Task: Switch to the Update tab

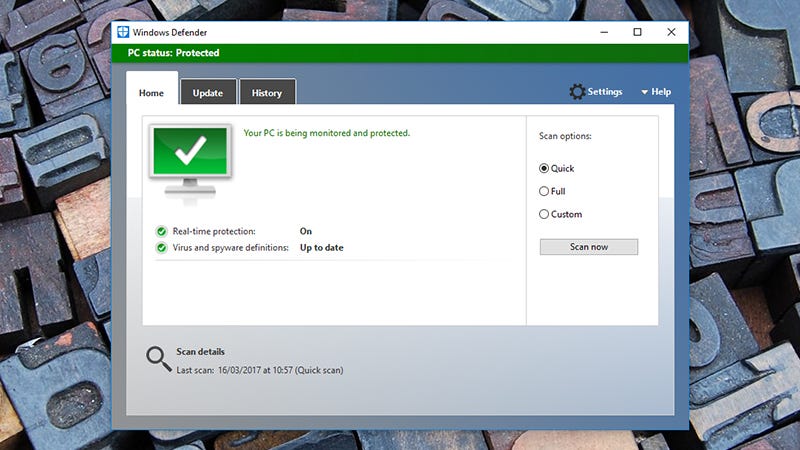Action: click(208, 93)
